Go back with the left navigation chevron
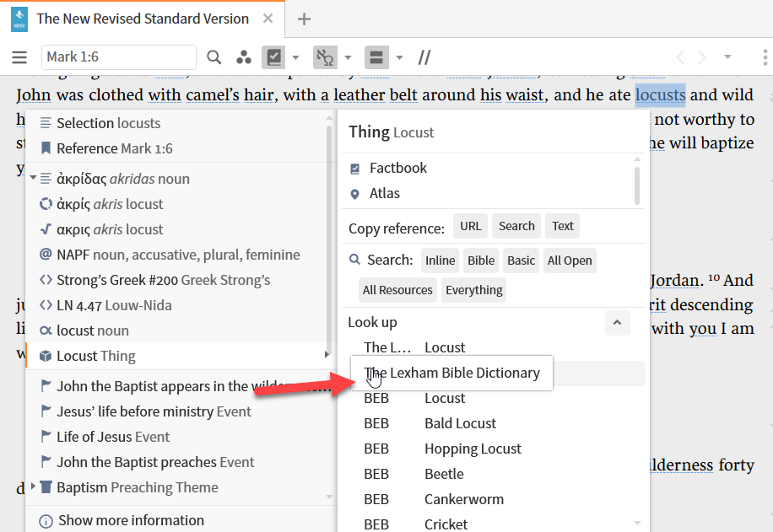 [680, 57]
